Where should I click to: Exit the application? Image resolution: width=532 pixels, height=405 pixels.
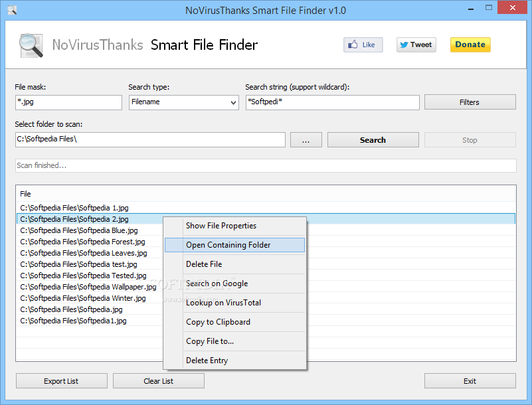click(x=470, y=381)
